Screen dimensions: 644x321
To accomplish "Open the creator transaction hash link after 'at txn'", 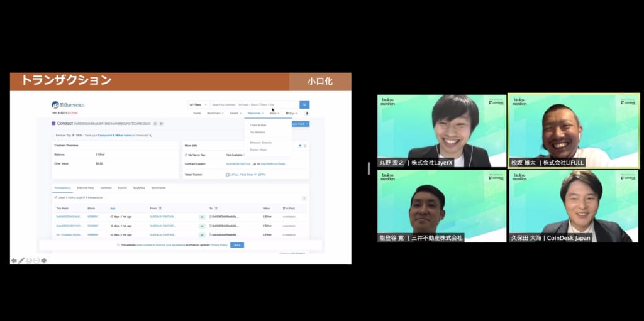I will [274, 164].
